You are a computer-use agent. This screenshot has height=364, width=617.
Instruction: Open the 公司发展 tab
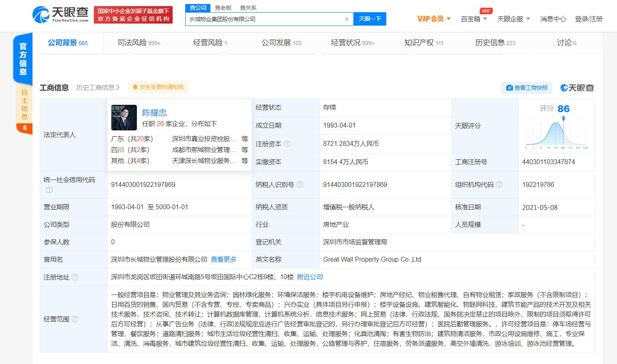[x=281, y=43]
